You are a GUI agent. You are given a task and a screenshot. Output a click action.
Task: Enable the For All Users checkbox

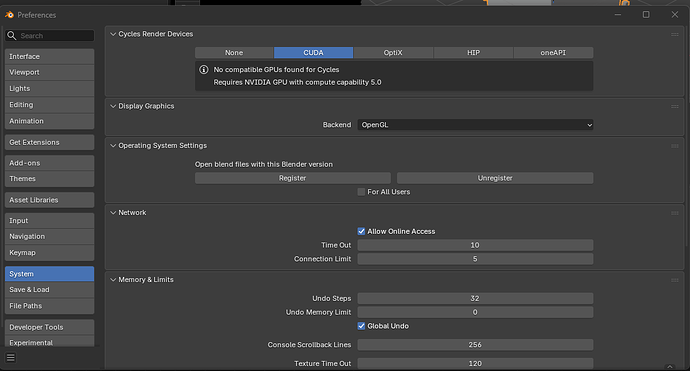tap(361, 192)
